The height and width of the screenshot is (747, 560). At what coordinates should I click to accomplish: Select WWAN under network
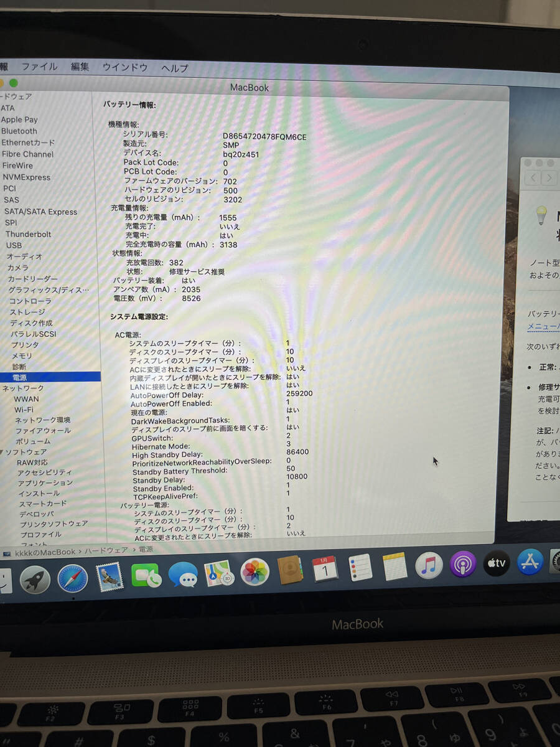[26, 399]
